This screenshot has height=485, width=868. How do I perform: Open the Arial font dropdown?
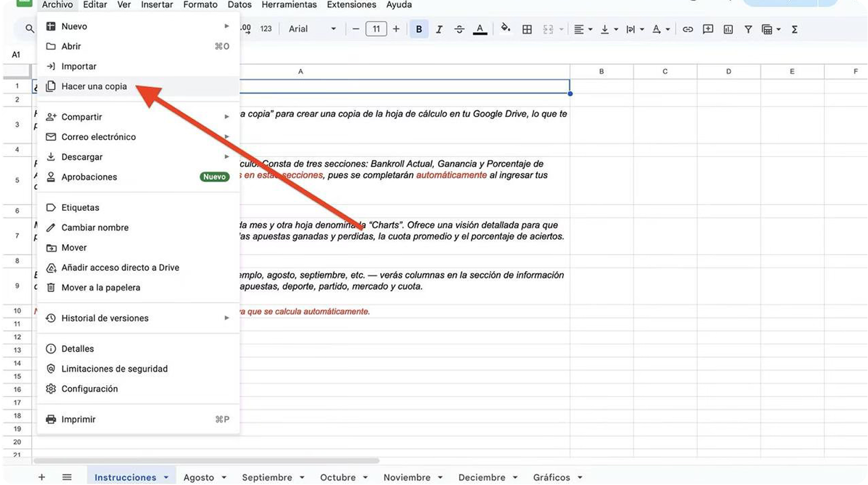coord(312,29)
